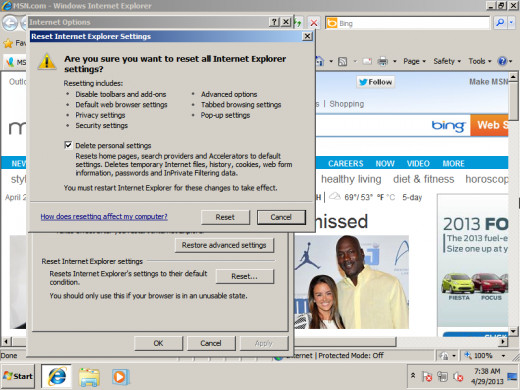This screenshot has width=520, height=390.
Task: Select the CAREERS tab on MSN
Action: (346, 164)
